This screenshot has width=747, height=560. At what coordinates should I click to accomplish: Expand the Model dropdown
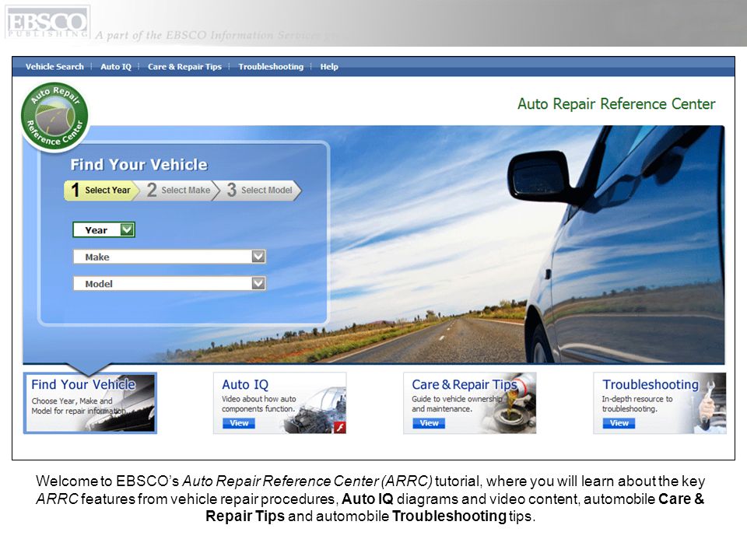coord(169,284)
